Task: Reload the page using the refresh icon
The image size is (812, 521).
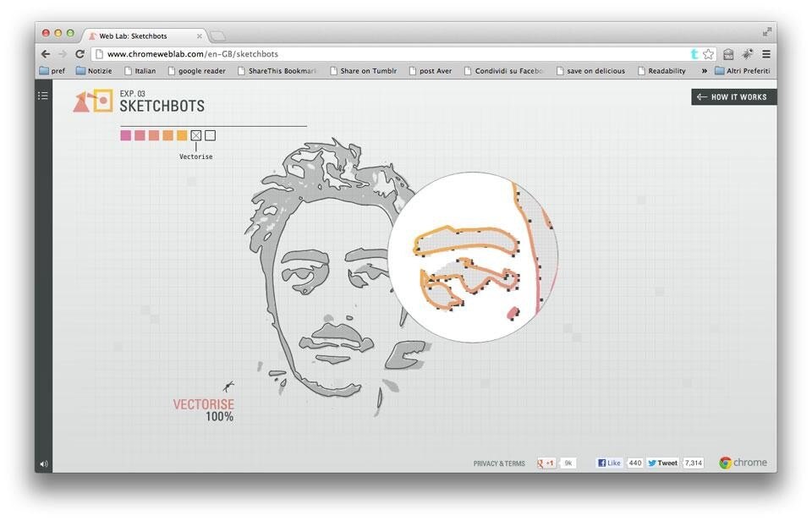Action: pos(80,54)
